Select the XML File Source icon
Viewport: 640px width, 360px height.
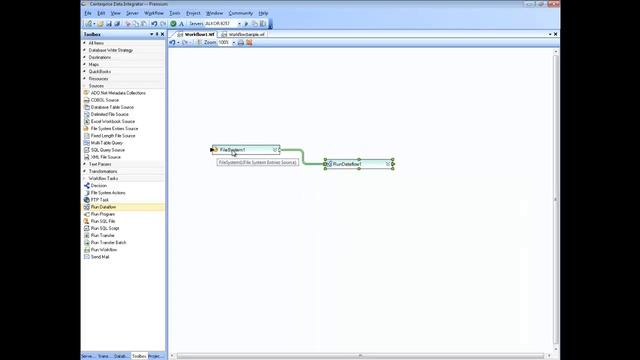pos(87,157)
